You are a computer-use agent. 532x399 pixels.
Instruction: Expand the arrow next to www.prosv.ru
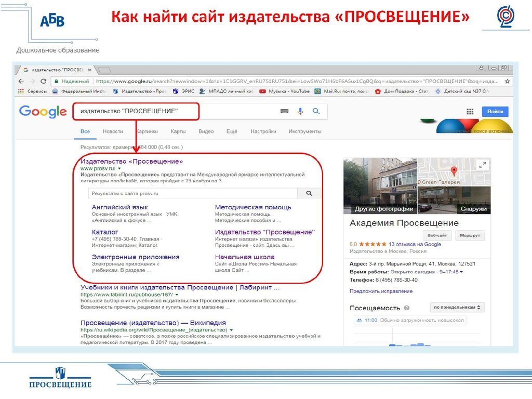(x=119, y=169)
